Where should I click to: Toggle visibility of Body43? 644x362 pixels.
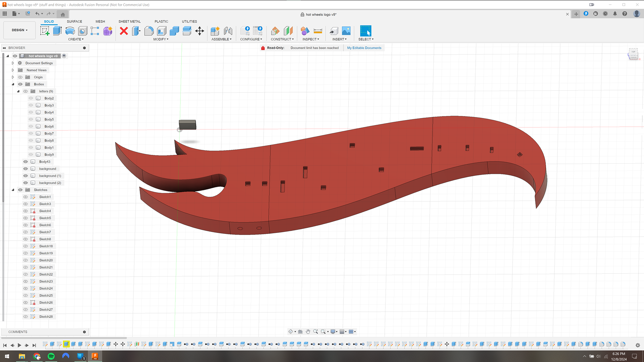point(25,162)
